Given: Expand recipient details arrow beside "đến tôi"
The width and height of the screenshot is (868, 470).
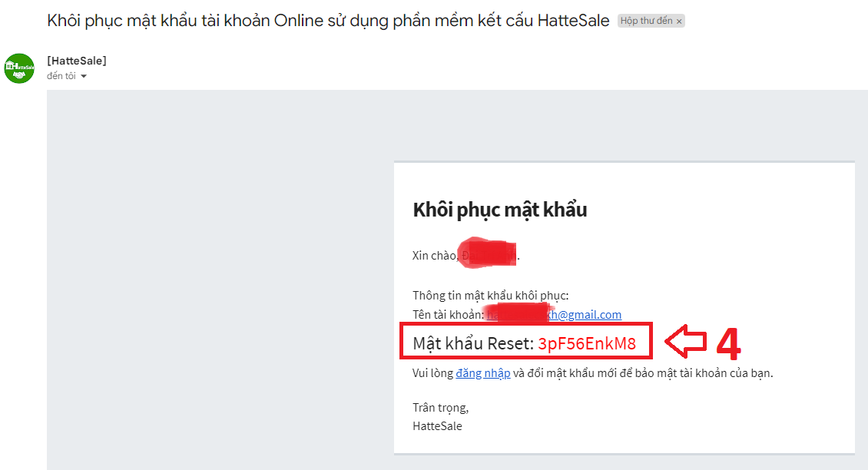Looking at the screenshot, I should 84,76.
